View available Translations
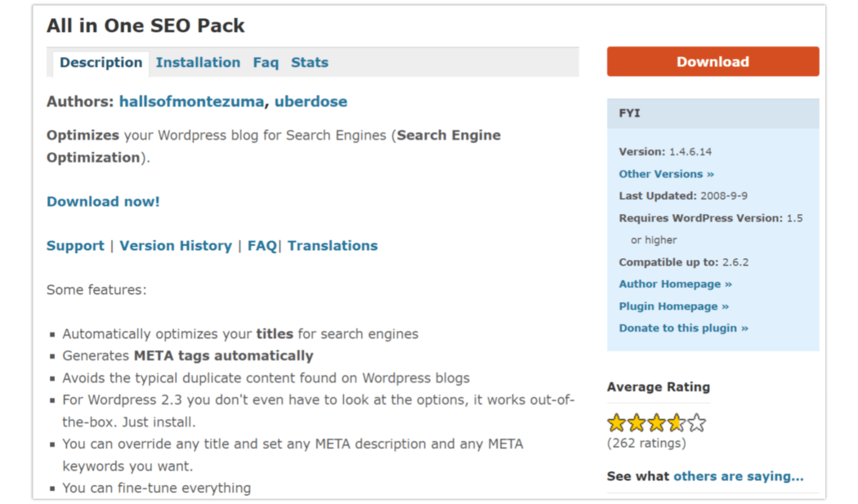Screen dimensions: 858x504 tap(333, 245)
